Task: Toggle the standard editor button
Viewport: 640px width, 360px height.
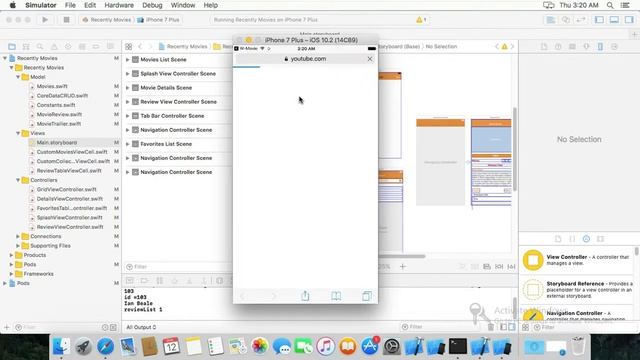Action: (551, 20)
